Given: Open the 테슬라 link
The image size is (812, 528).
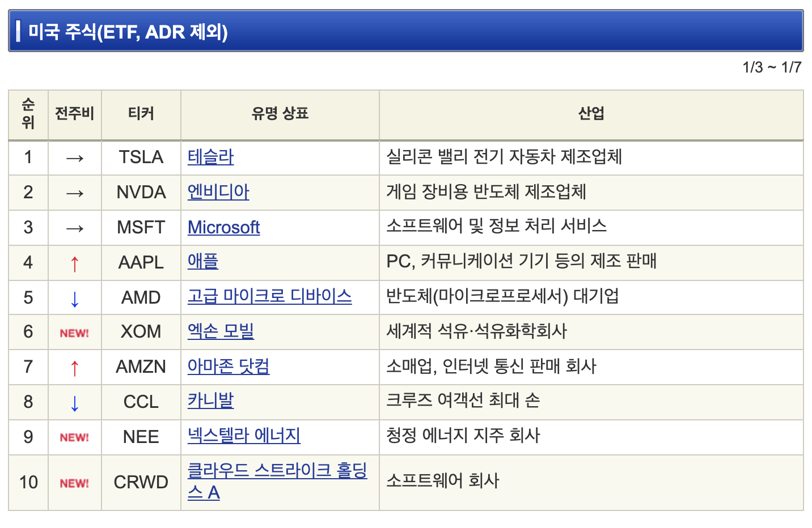Looking at the screenshot, I should [x=210, y=157].
